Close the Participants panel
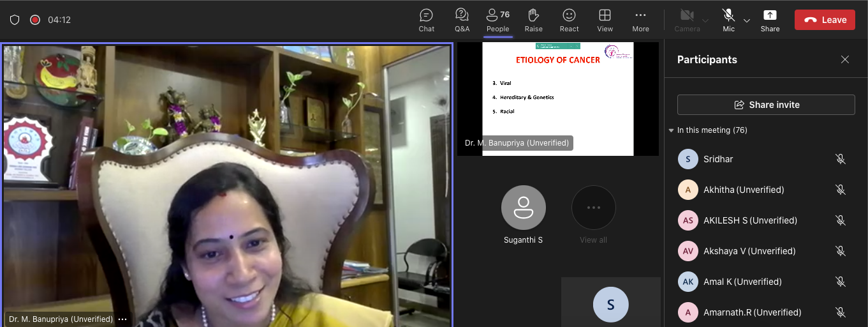Viewport: 868px width, 327px height. (844, 59)
